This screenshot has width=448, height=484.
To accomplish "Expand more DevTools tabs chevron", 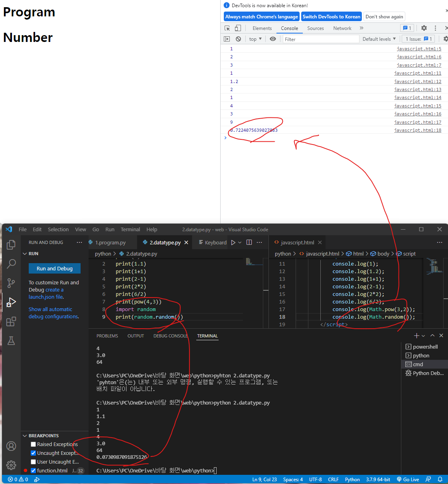I will tap(361, 28).
